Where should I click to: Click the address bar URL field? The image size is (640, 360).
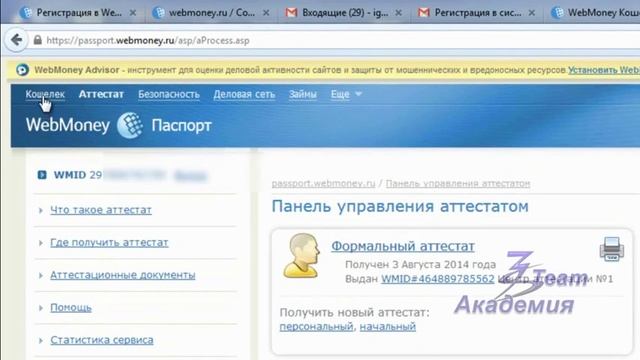(x=335, y=40)
